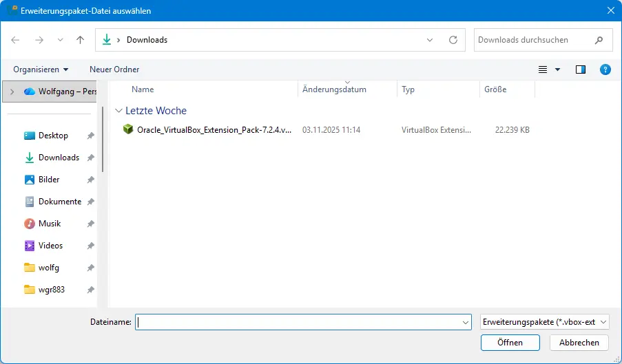Expand the Wolfgang – Personal OneDrive node
This screenshot has width=622, height=364.
coord(12,92)
